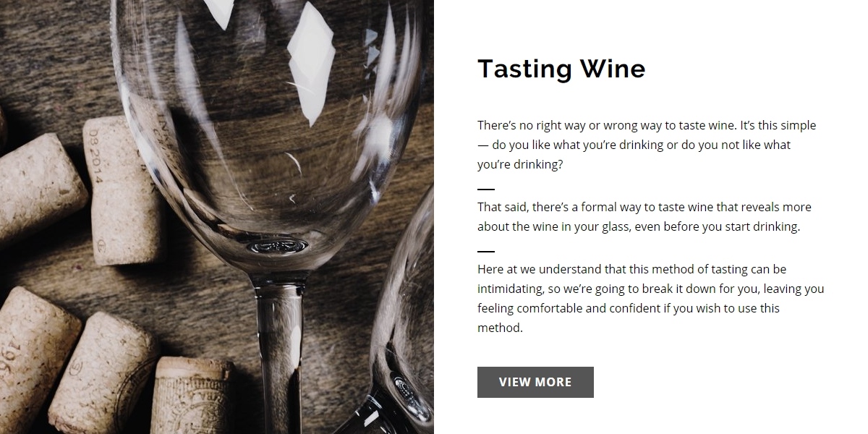Click the paragraph starting "Here at we understand"
The image size is (868, 434).
click(x=650, y=298)
